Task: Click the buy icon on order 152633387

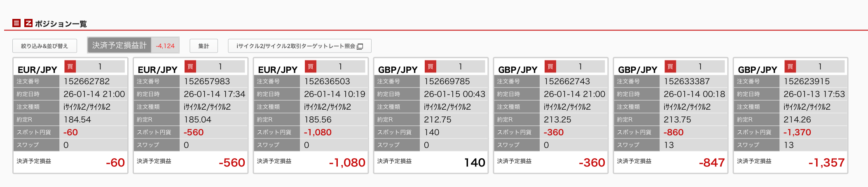Action: pyautogui.click(x=670, y=67)
